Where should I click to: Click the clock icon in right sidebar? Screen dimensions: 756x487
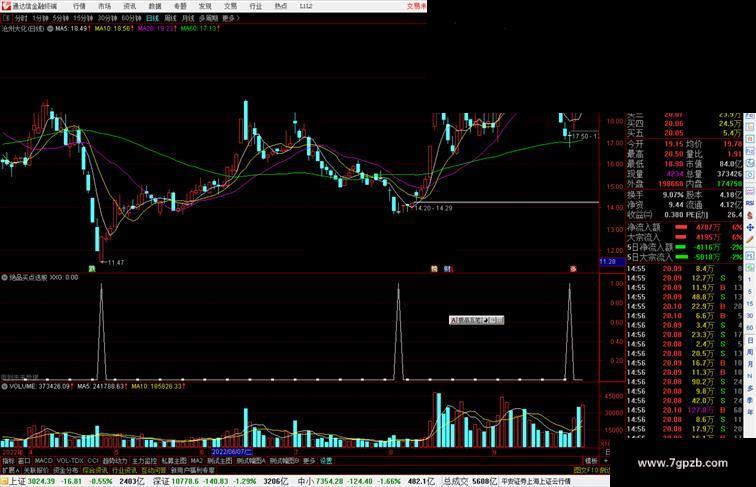[x=750, y=176]
